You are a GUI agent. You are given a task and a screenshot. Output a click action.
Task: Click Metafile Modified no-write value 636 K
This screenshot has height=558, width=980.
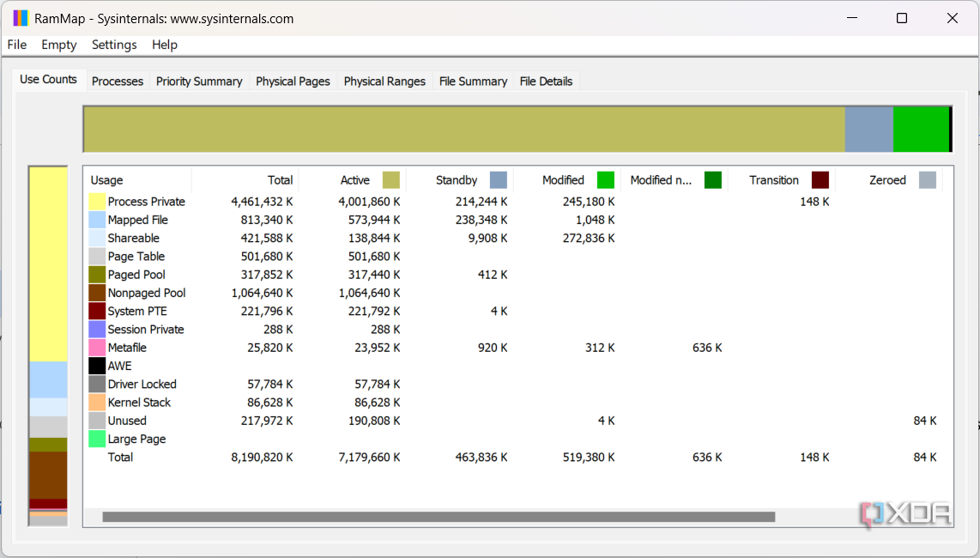point(707,347)
